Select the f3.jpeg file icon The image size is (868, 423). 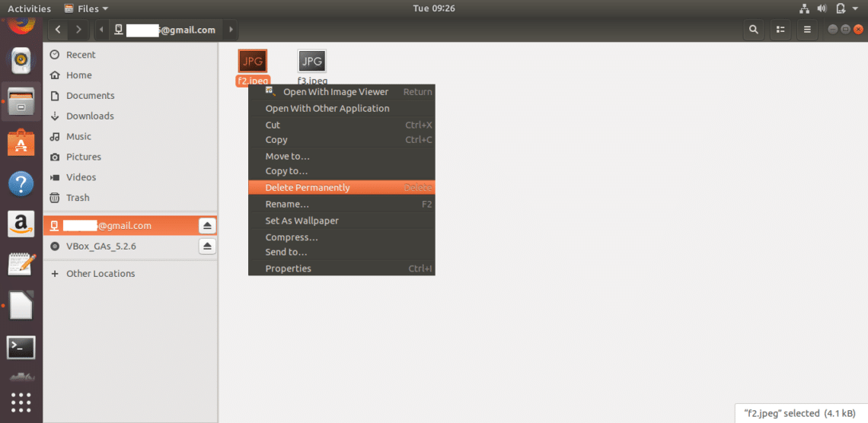tap(312, 61)
